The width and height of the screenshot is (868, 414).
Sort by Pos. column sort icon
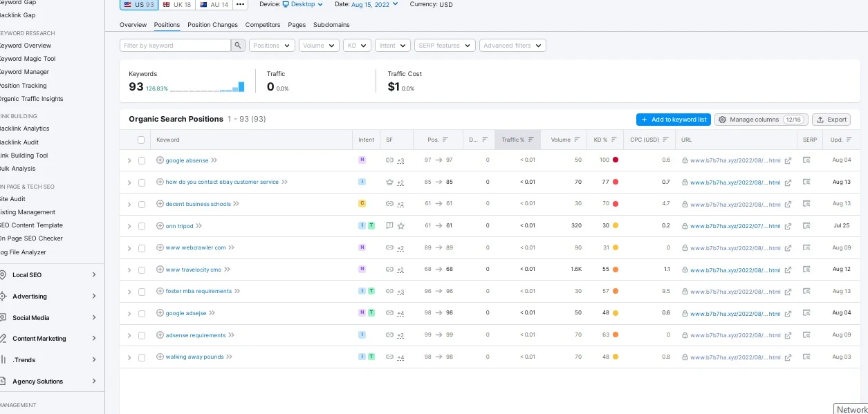coord(445,140)
